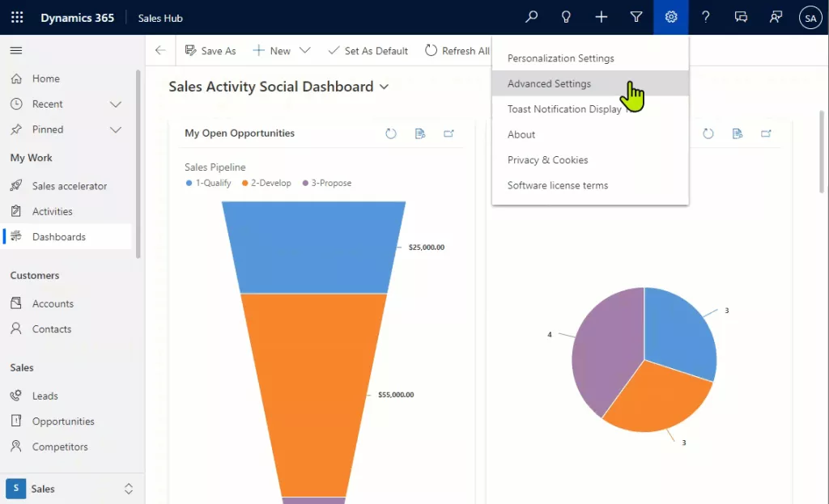The width and height of the screenshot is (829, 504).
Task: Choose Personalization Settings menu item
Action: click(x=560, y=58)
